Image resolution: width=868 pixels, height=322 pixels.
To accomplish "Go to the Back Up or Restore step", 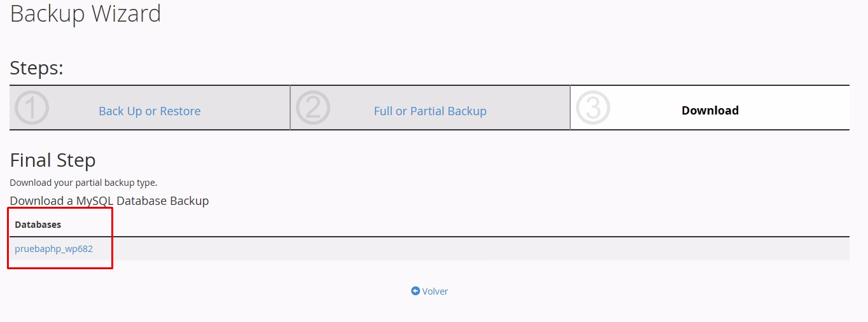I will pyautogui.click(x=150, y=111).
